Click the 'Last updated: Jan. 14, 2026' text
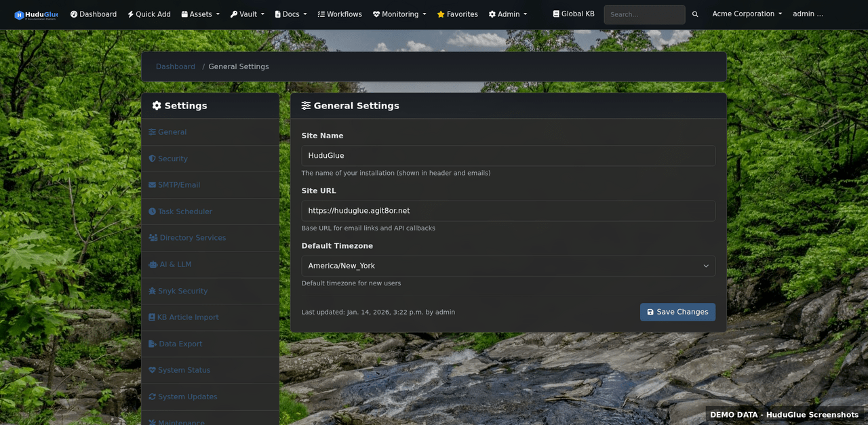The height and width of the screenshot is (425, 868). point(378,312)
